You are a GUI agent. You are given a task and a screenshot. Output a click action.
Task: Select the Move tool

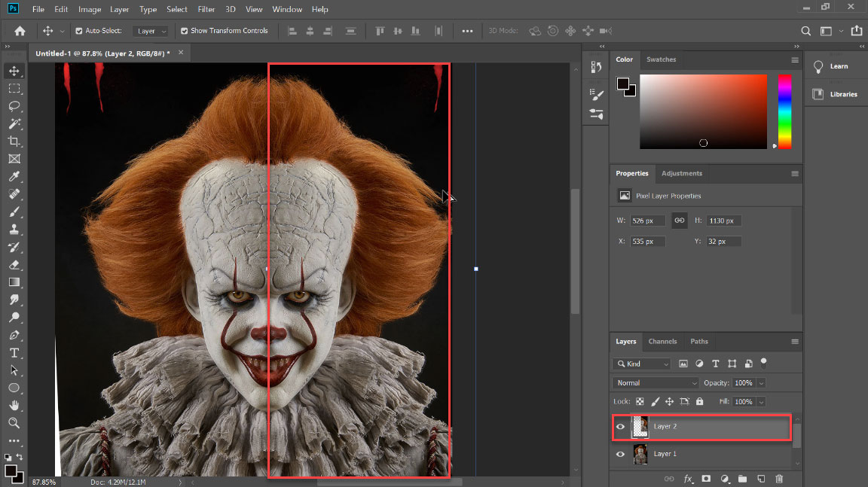coord(14,71)
